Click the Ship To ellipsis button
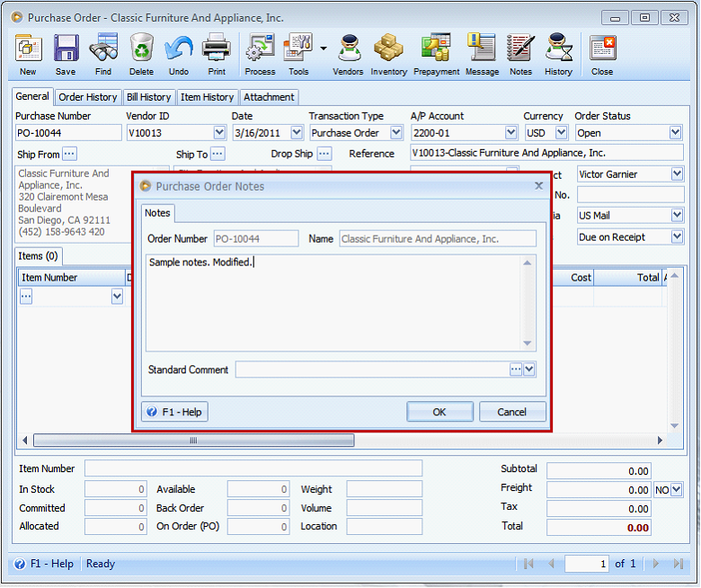Screen dimensions: 701x588 (x=217, y=154)
